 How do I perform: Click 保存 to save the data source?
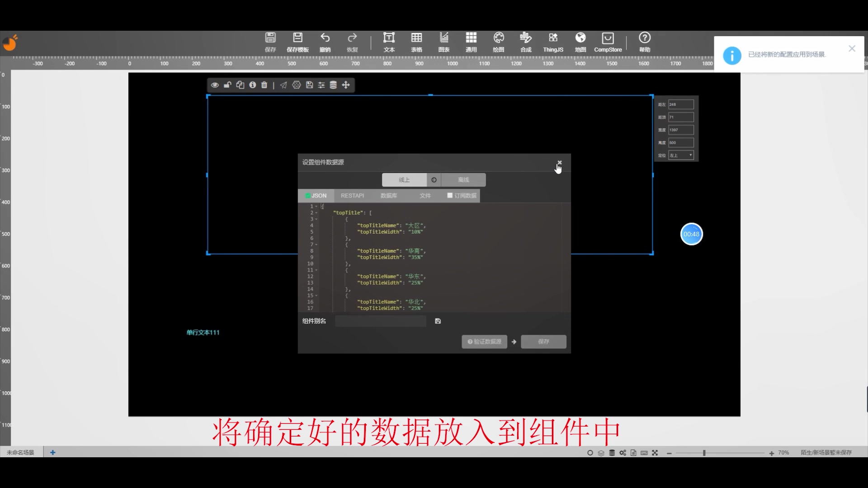click(x=543, y=342)
